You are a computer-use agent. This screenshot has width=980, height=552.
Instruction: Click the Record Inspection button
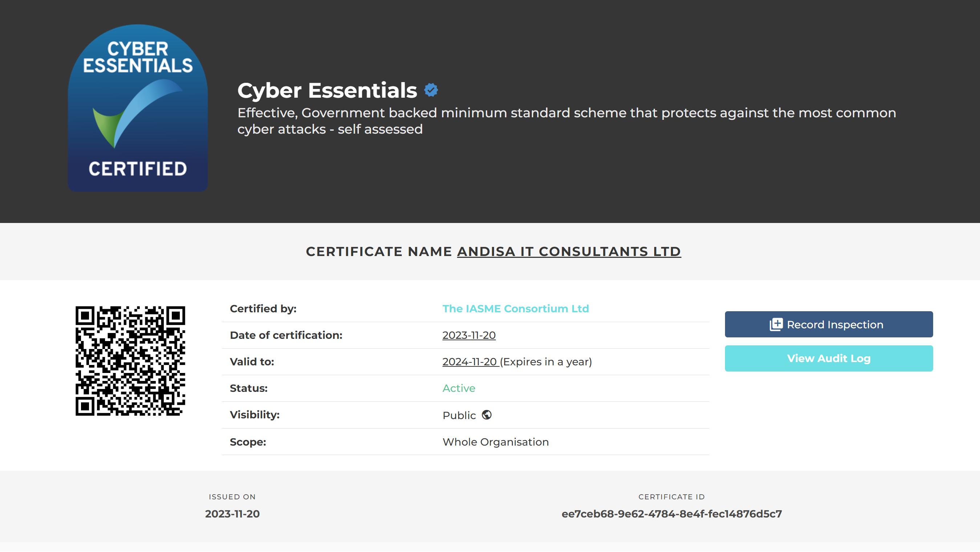click(829, 325)
